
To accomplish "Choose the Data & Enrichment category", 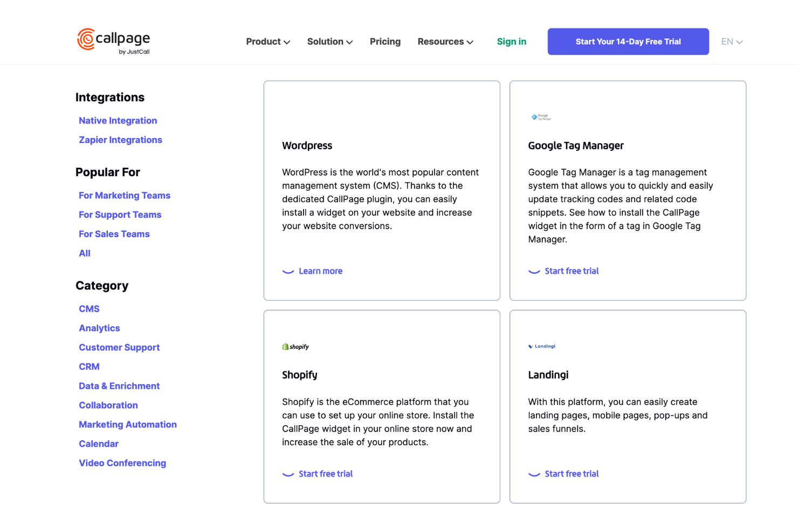I will 119,386.
